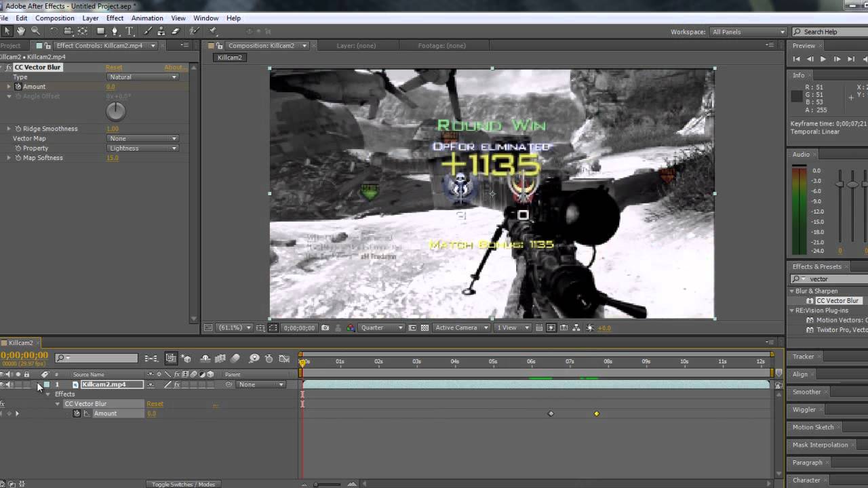
Task: Click the timeline zoom slider at bottom
Action: [x=326, y=484]
